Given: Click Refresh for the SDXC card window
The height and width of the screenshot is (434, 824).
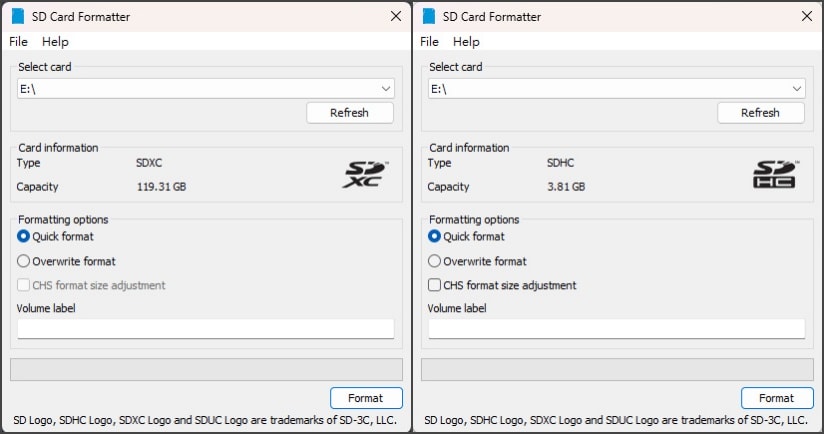Looking at the screenshot, I should (x=349, y=113).
